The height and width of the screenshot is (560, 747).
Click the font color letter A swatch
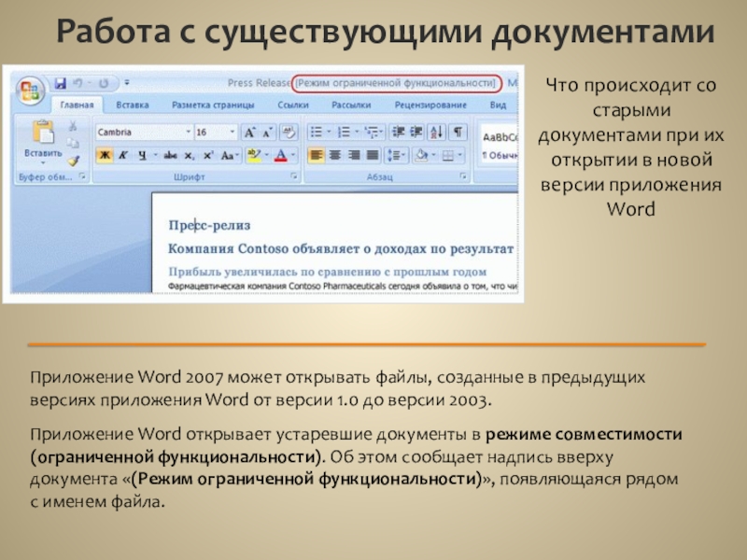(281, 155)
